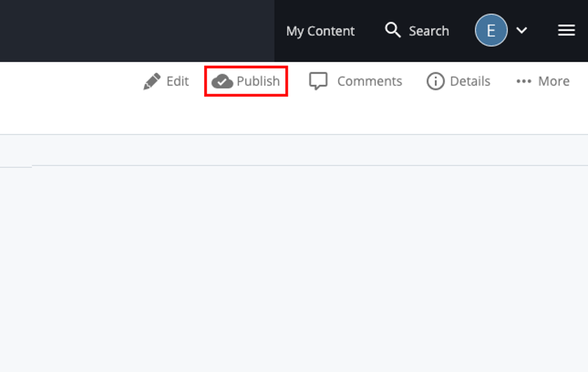This screenshot has width=588, height=372.
Task: Expand the user account chevron dropdown
Action: [x=521, y=30]
